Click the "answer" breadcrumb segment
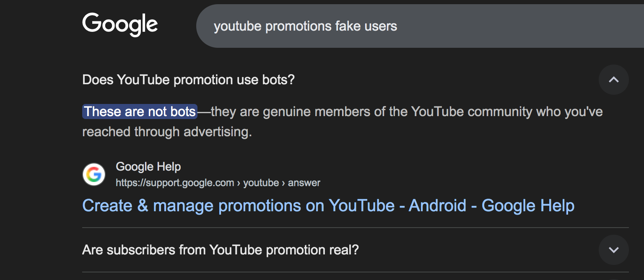 click(x=304, y=183)
